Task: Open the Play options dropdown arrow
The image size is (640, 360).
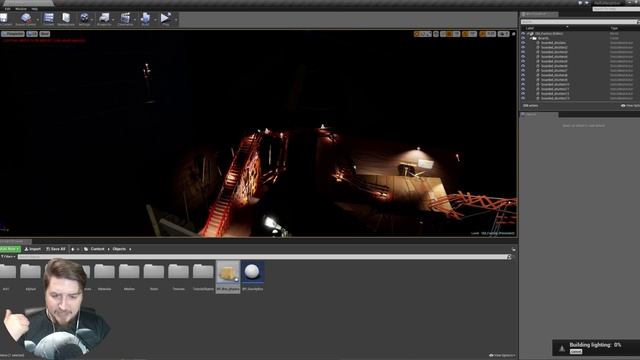Action: [176, 19]
